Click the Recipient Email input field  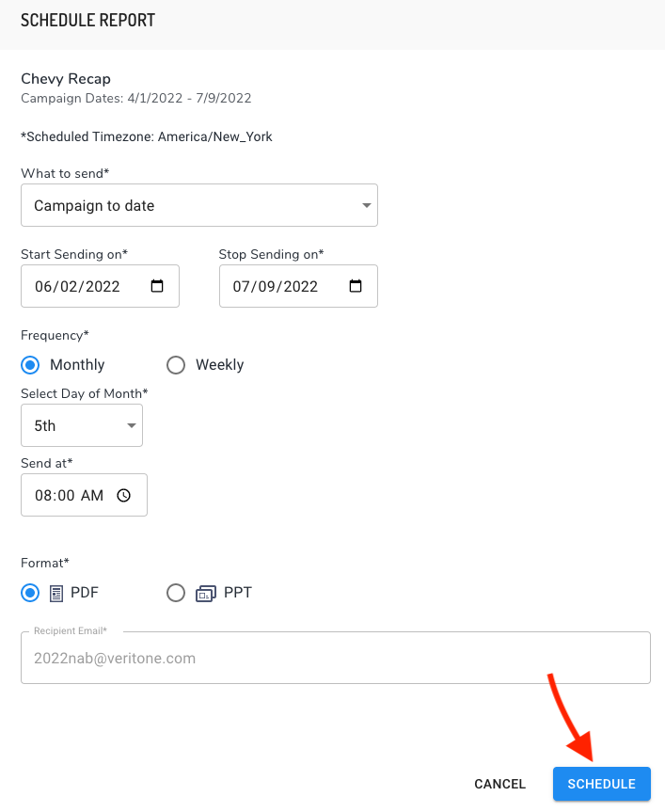coord(335,658)
